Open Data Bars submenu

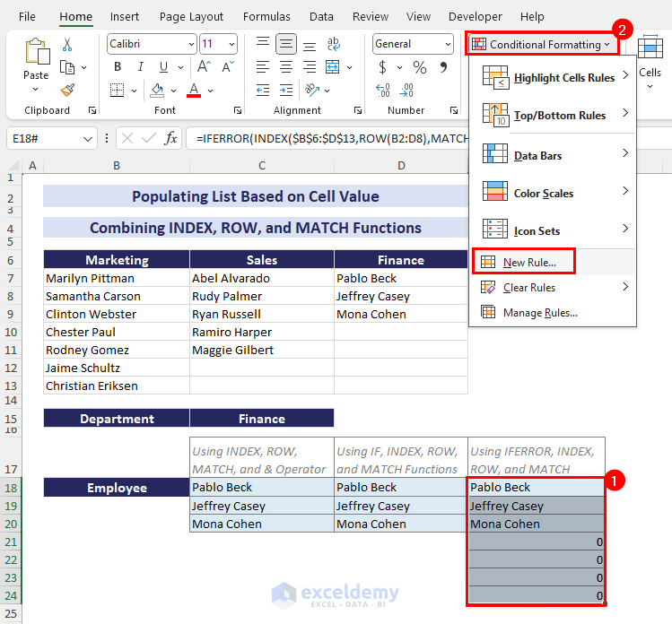click(x=553, y=155)
